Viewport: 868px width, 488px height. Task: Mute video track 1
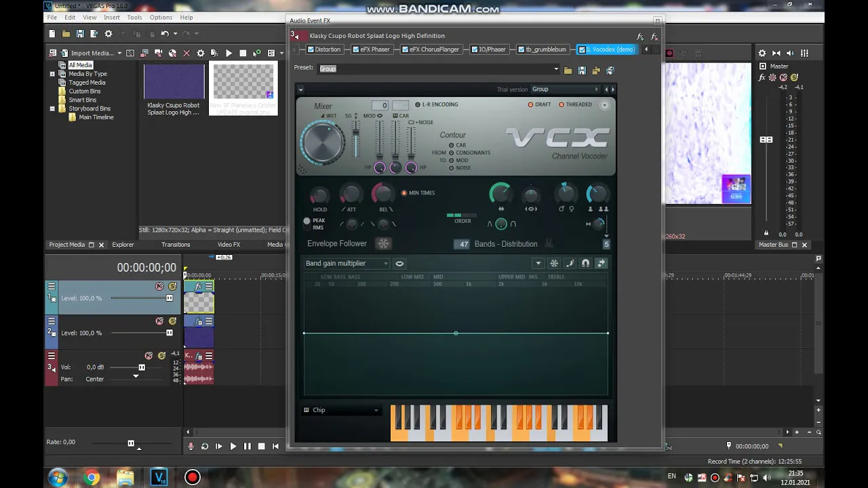pos(159,287)
